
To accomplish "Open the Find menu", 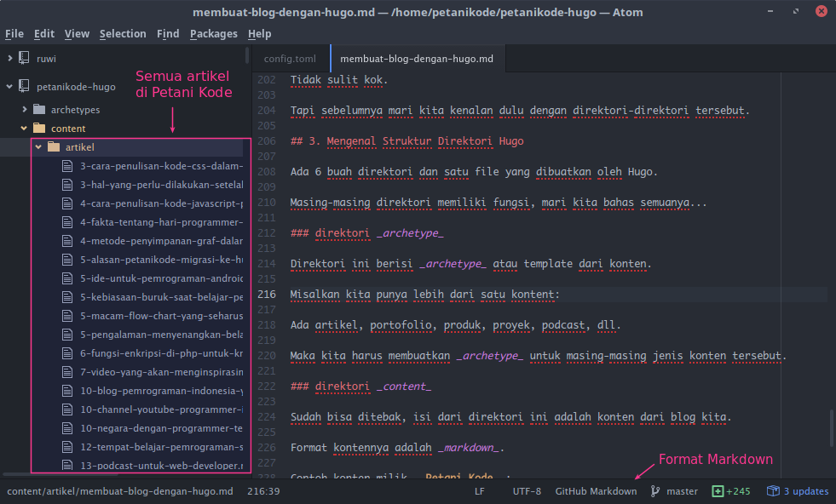I will [x=168, y=34].
